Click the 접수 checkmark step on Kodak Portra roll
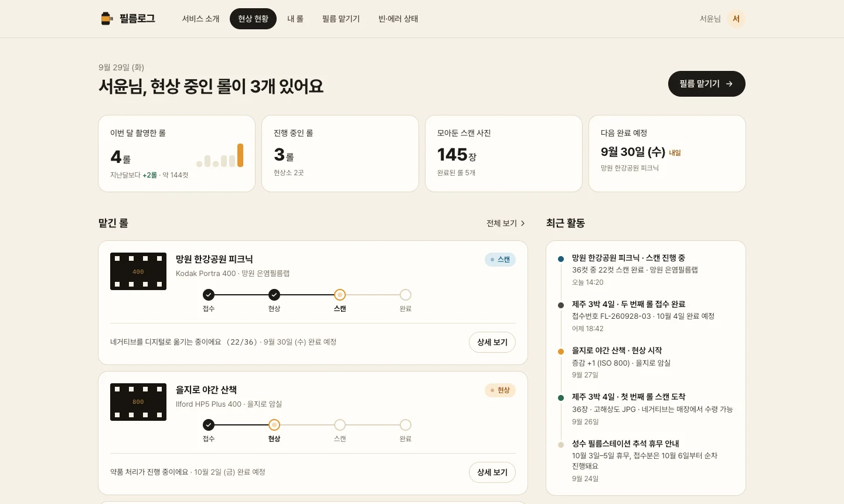The width and height of the screenshot is (844, 504). [209, 295]
